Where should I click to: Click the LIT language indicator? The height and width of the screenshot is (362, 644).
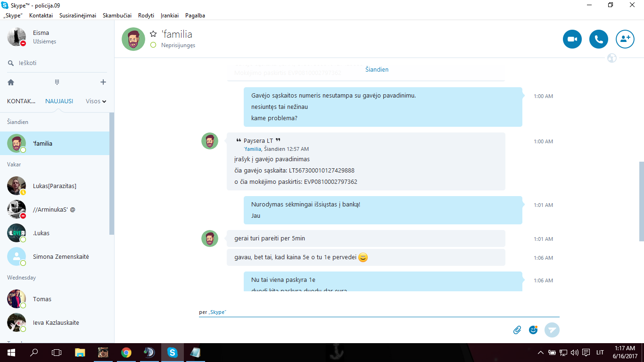pyautogui.click(x=600, y=352)
